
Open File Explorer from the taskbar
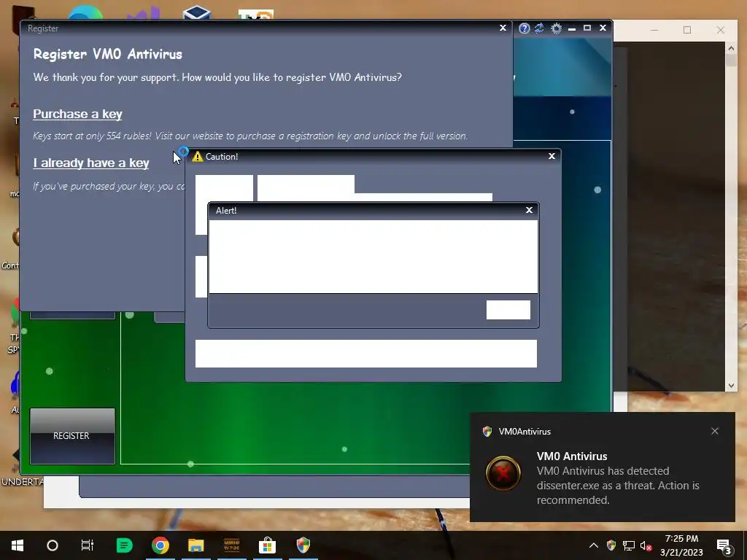tap(196, 545)
